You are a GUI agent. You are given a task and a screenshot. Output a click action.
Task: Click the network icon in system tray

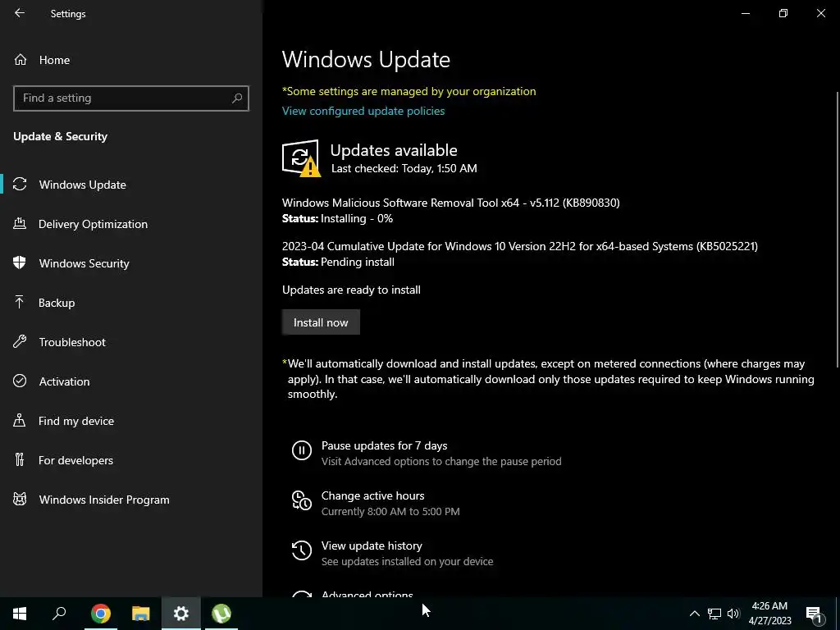714,614
